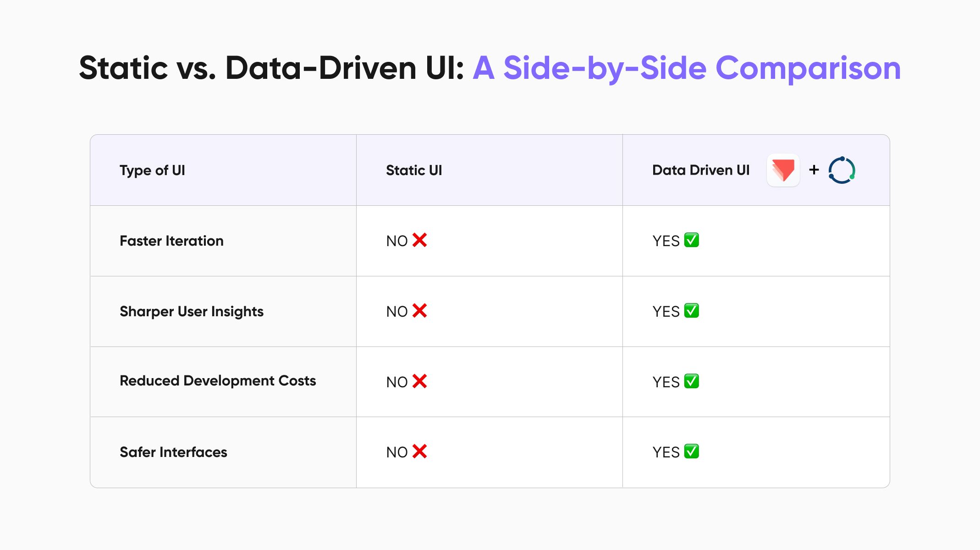The width and height of the screenshot is (980, 550).
Task: Select green checkmark in Safer Interfaces row
Action: [x=691, y=451]
